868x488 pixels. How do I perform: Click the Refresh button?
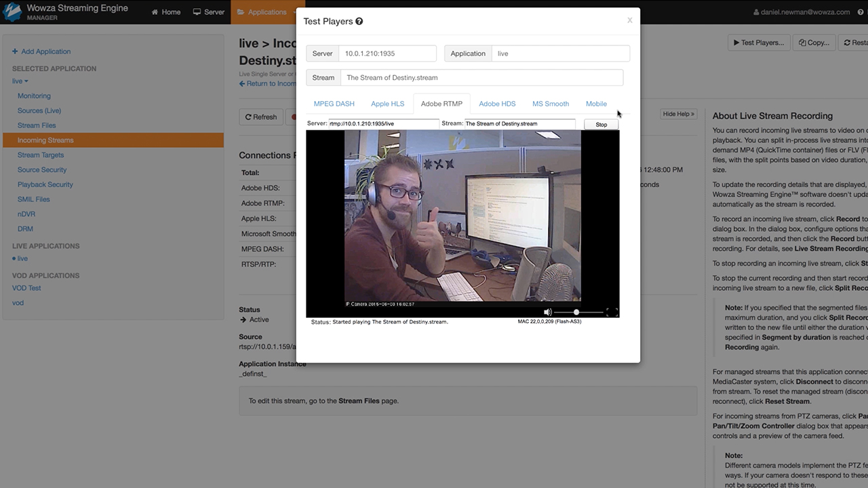point(261,117)
